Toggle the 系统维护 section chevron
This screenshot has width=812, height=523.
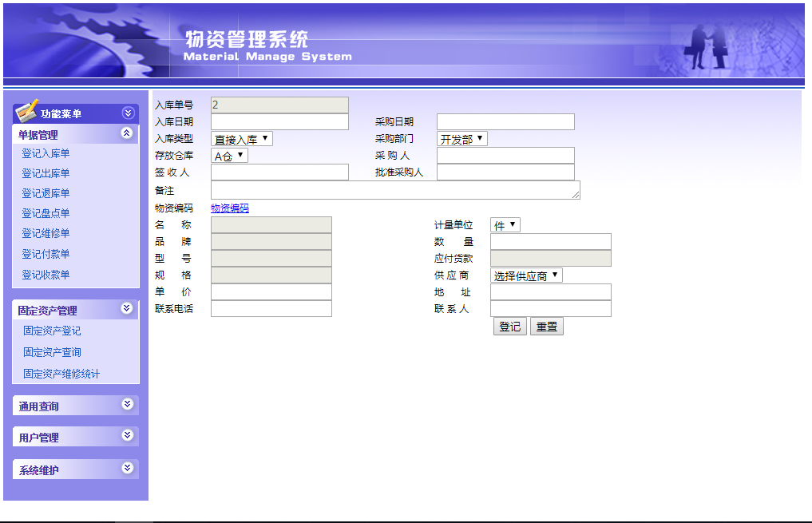click(x=127, y=469)
